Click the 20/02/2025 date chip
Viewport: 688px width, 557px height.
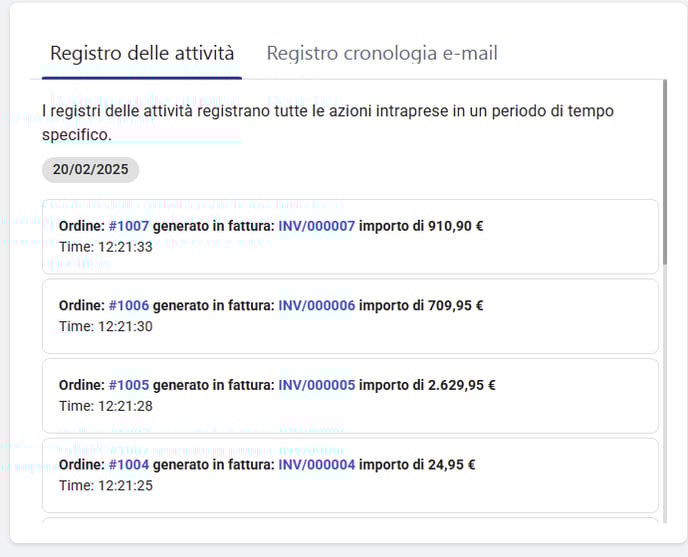tap(90, 169)
